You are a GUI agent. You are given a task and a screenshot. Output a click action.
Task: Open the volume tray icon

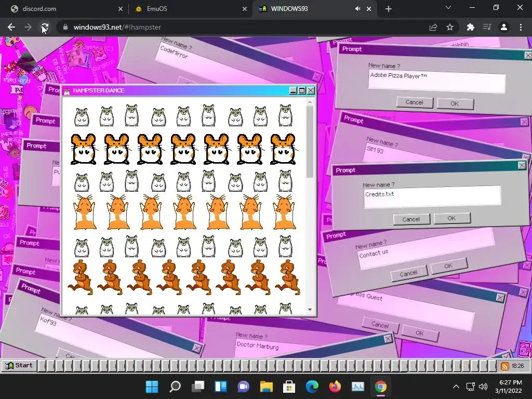(483, 387)
